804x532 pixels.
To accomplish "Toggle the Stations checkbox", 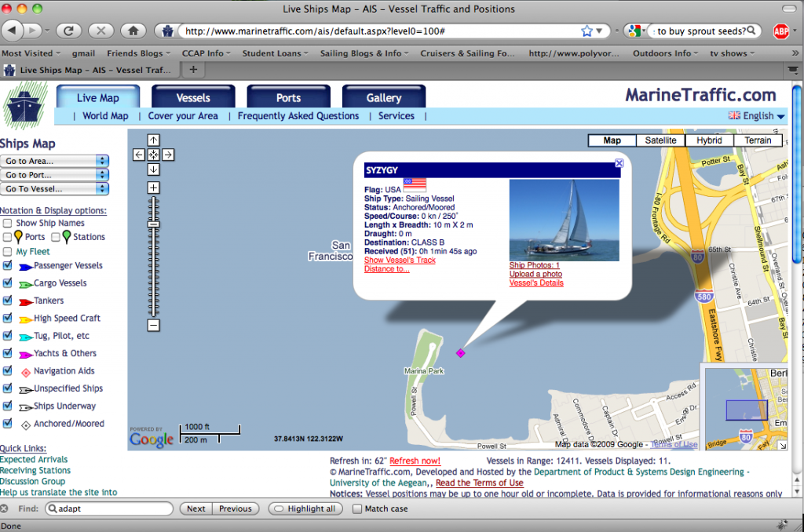I will click(x=56, y=237).
